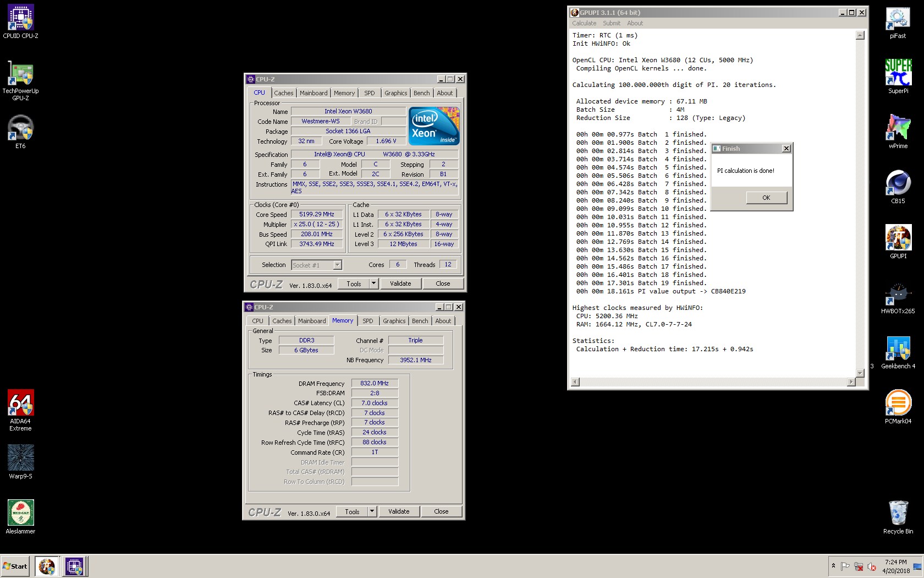Open the Calculate menu in GPUPI
This screenshot has height=578, width=924.
(584, 23)
